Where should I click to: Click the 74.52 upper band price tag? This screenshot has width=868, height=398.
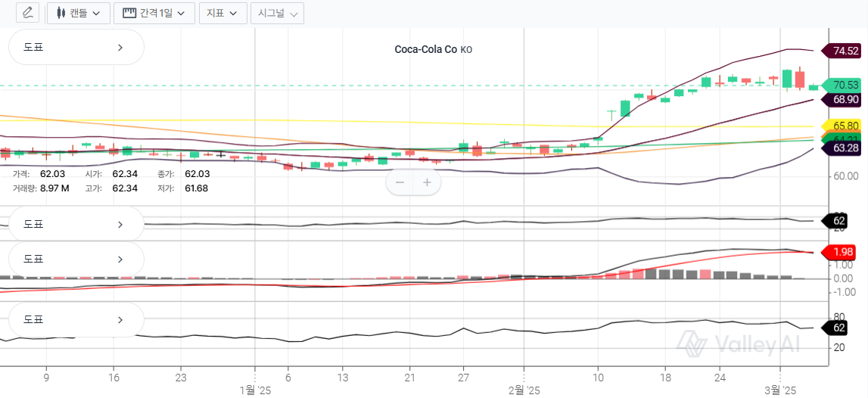[x=845, y=51]
